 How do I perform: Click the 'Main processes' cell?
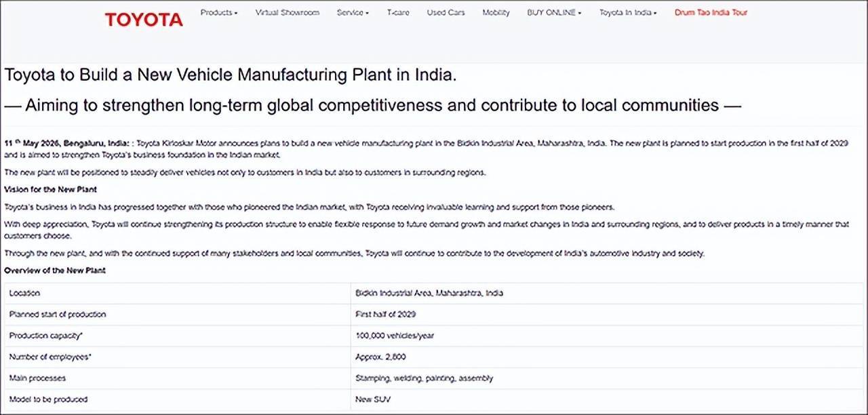click(178, 378)
